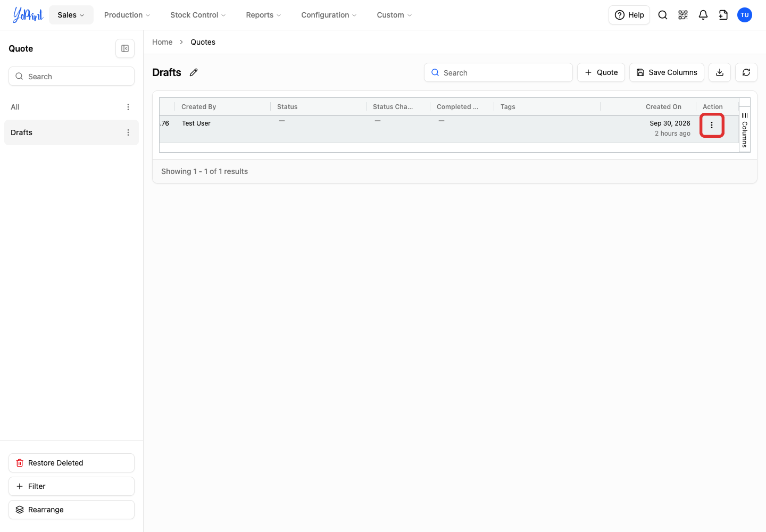Edit the Drafts view name pencil

pos(194,72)
